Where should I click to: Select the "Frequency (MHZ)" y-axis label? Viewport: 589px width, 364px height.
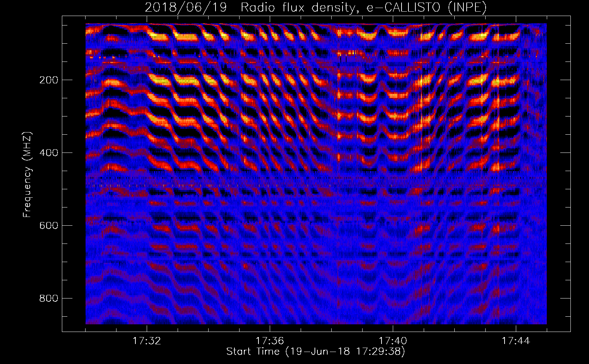tap(27, 174)
